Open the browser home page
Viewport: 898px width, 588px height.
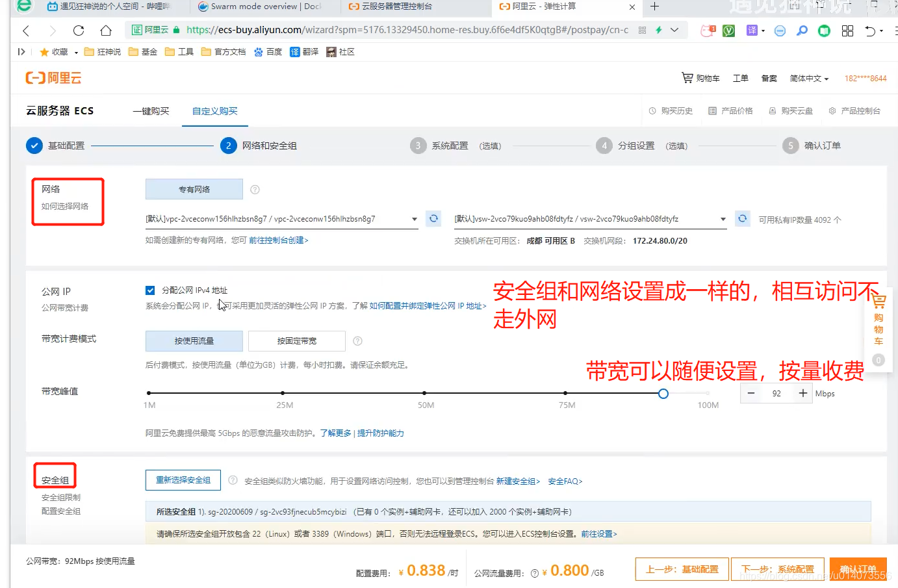pyautogui.click(x=106, y=31)
